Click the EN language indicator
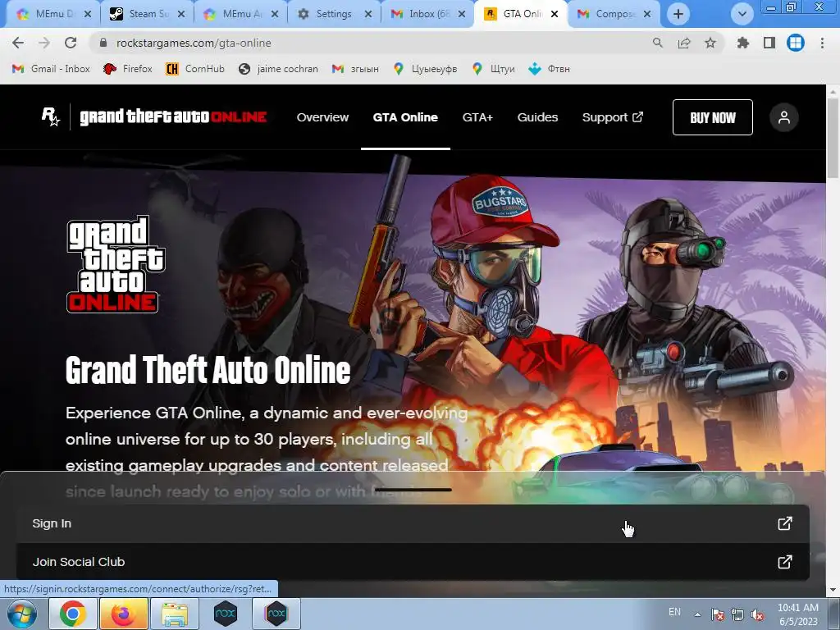 click(x=674, y=612)
